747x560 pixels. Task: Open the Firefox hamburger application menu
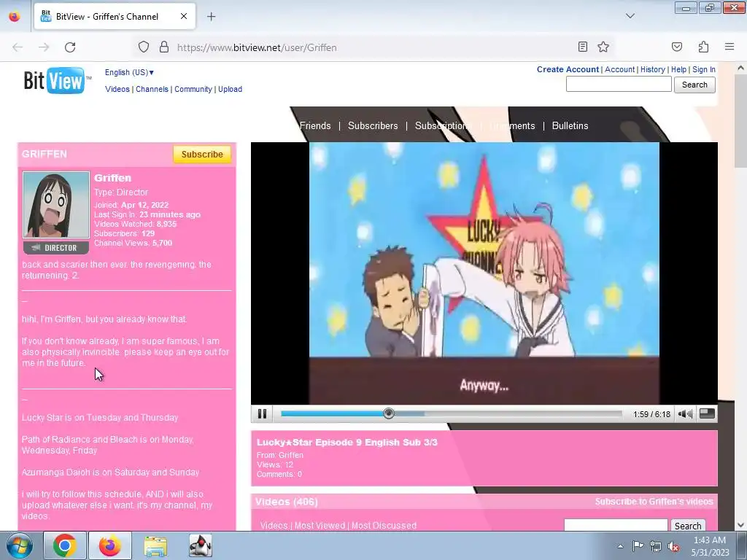click(x=729, y=47)
